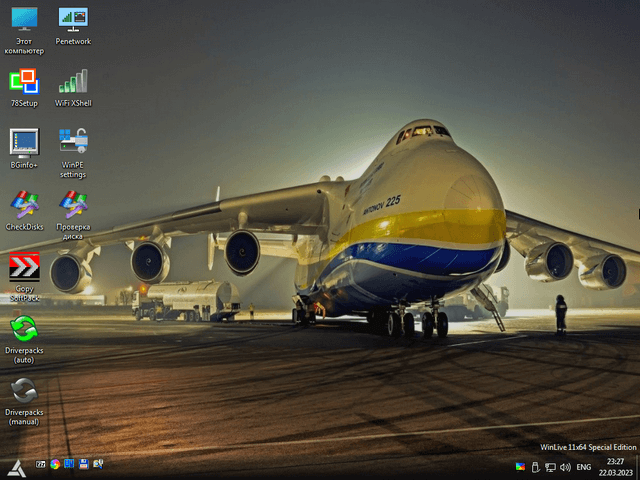Click the USB safely remove tray icon
640x480 pixels.
[535, 467]
